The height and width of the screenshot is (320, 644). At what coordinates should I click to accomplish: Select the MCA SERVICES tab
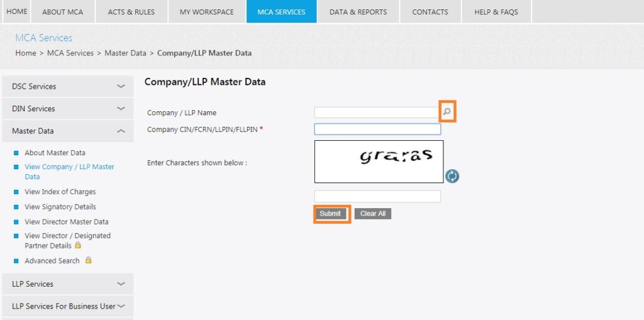[281, 12]
